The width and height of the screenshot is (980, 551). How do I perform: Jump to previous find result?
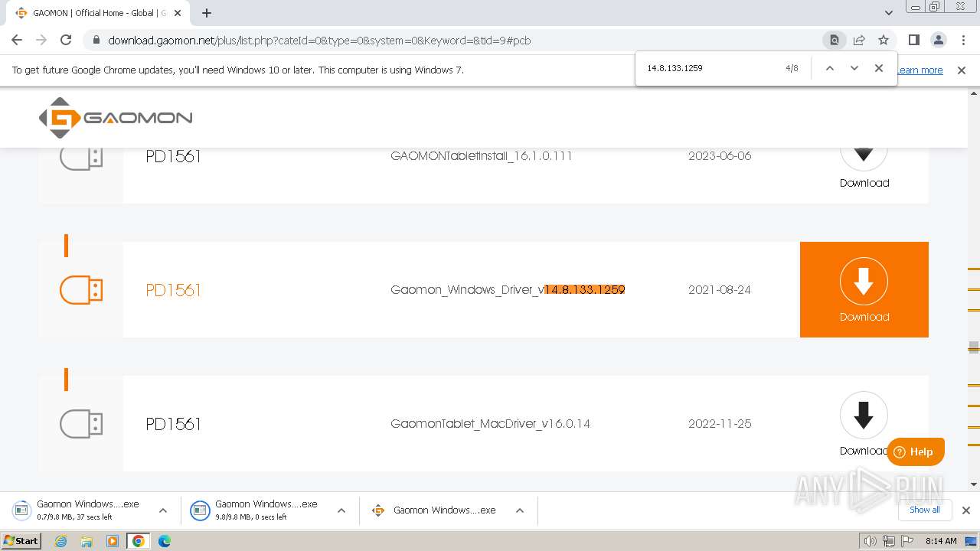[x=829, y=68]
